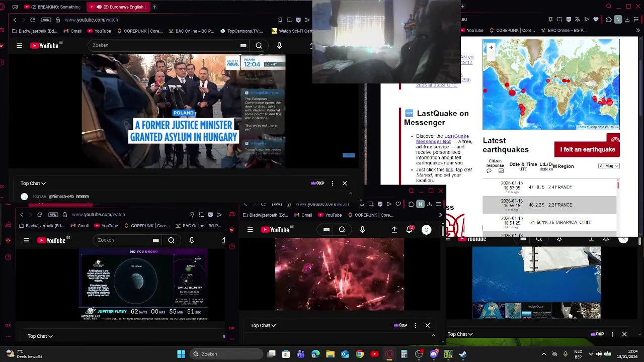Open Easy Setup menu icon in earthquake window
This screenshot has width=644, height=362.
click(636, 20)
